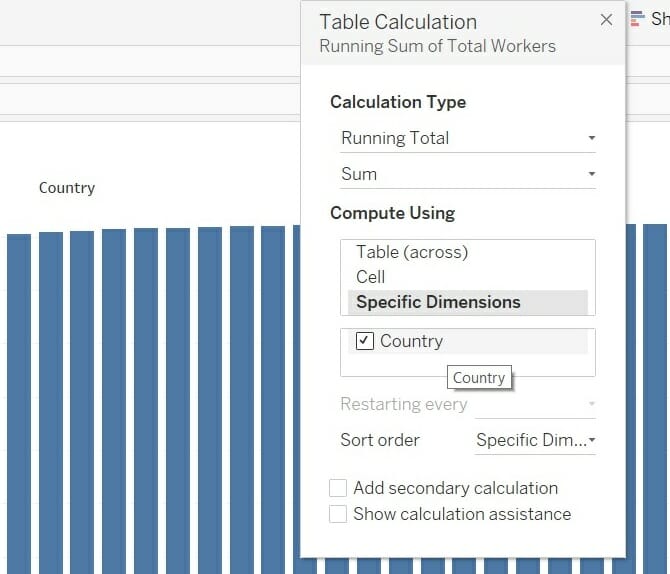670x574 pixels.
Task: Click the bar right of the dialog
Action: click(x=654, y=400)
